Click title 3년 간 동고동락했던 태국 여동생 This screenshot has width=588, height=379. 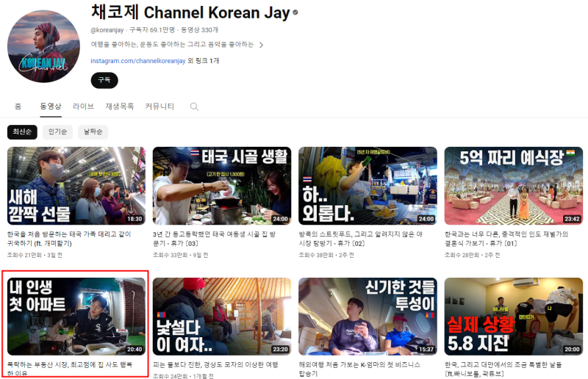(214, 239)
